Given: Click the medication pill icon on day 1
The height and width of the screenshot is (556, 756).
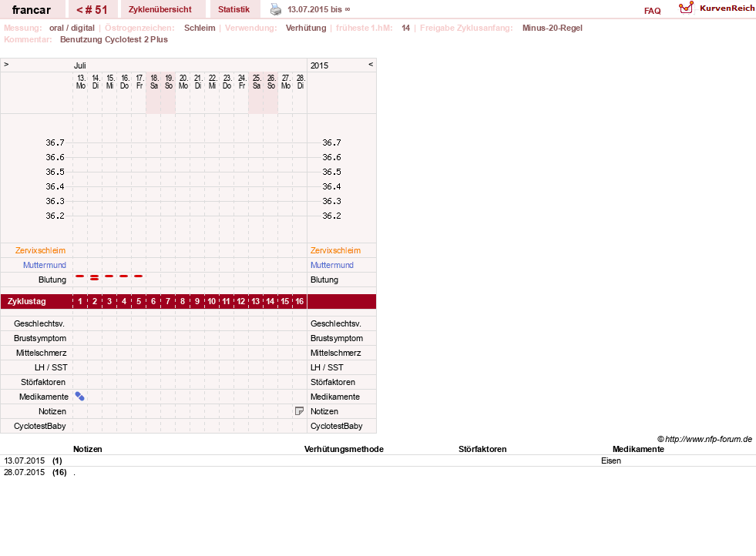Looking at the screenshot, I should click(x=80, y=397).
